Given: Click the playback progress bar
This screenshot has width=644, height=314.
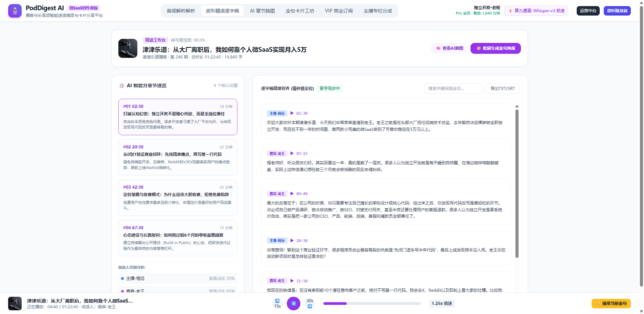Looking at the screenshot, I should [x=372, y=304].
